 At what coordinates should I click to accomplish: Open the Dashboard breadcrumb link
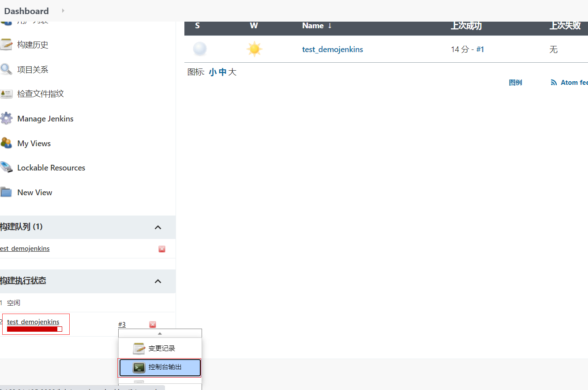[x=26, y=11]
